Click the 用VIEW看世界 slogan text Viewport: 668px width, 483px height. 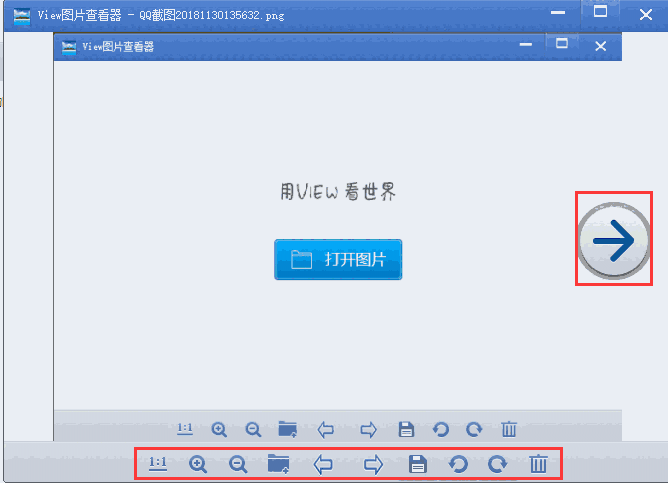[338, 191]
